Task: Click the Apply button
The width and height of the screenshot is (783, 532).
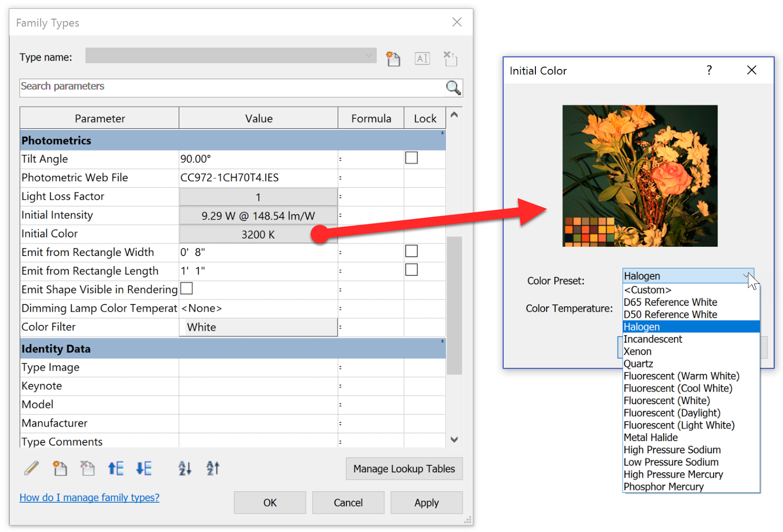Action: (x=426, y=502)
